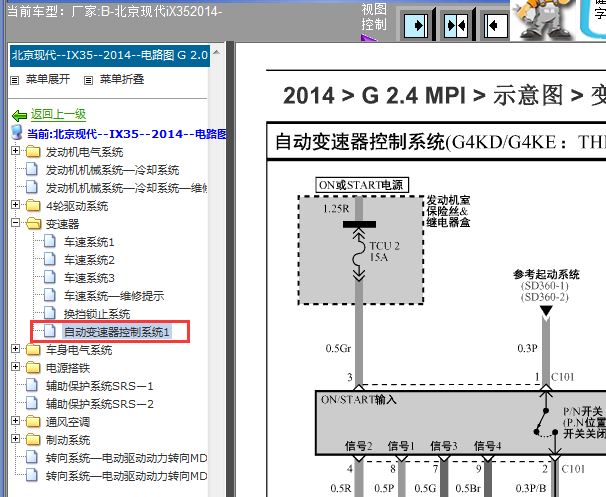
Task: Click the 视图控制 label in the toolbar
Action: [x=374, y=17]
